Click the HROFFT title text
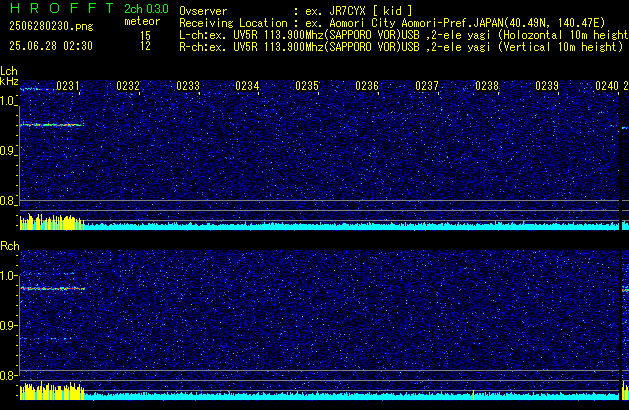The image size is (629, 410). point(62,8)
